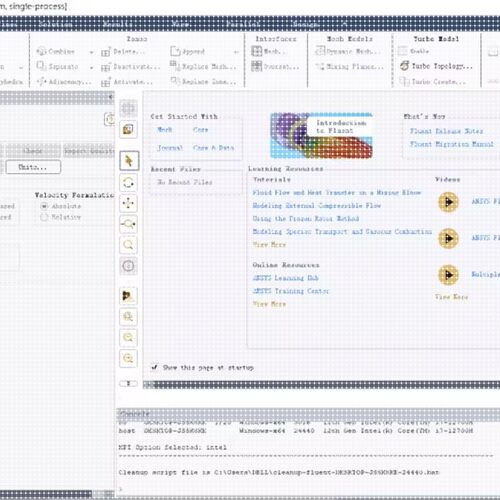The width and height of the screenshot is (500, 500).
Task: Open the ANSYS Training Center link
Action: coord(291,291)
